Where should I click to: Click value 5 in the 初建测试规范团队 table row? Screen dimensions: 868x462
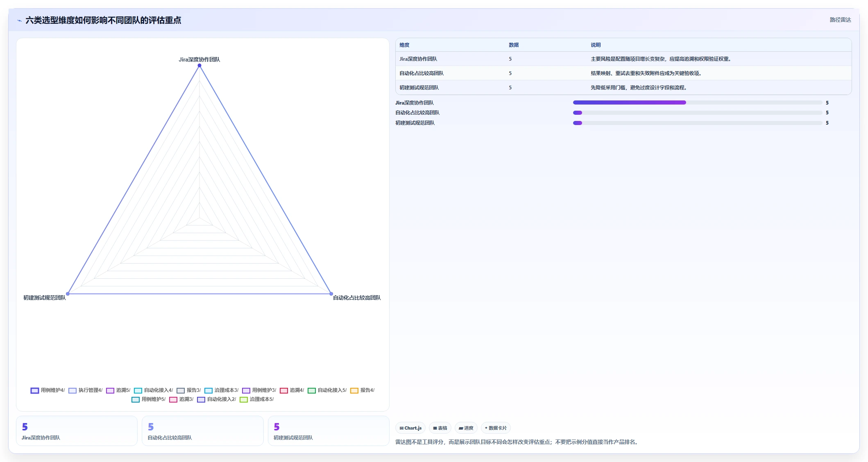[510, 88]
